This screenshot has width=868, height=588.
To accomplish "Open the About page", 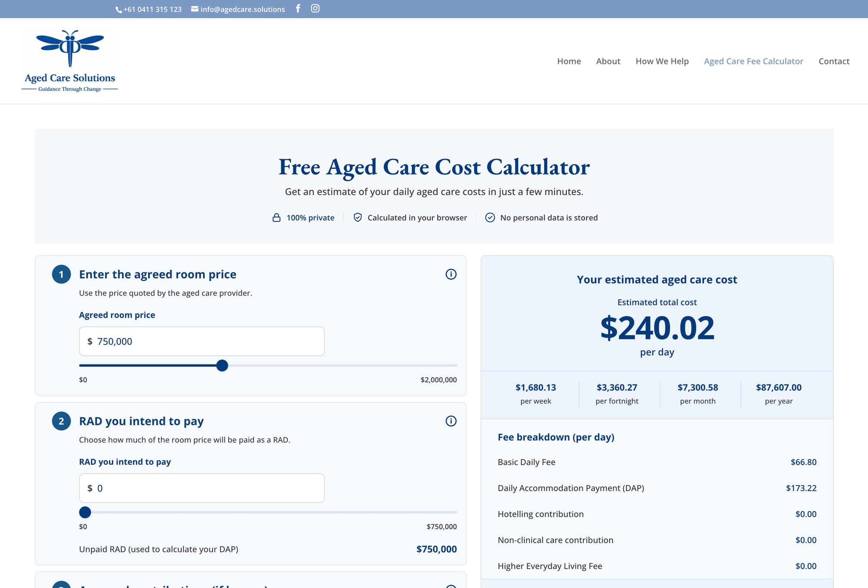I will (608, 61).
